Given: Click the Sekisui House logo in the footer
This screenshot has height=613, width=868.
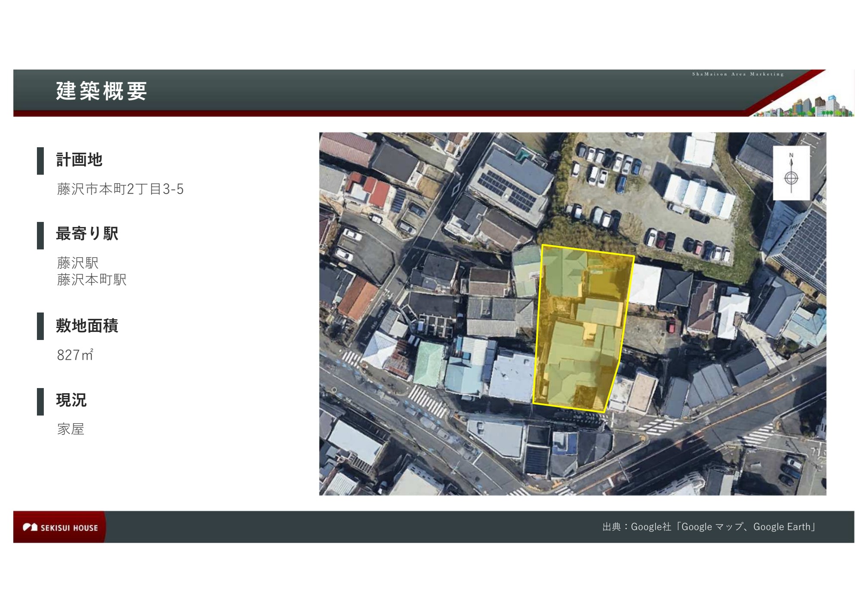Looking at the screenshot, I should [60, 527].
